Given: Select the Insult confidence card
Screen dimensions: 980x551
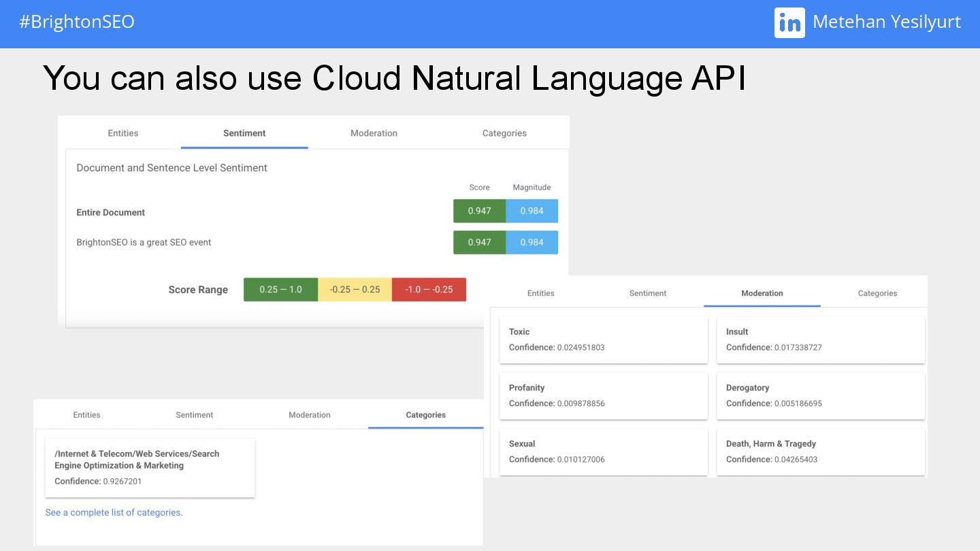Looking at the screenshot, I should tap(821, 339).
